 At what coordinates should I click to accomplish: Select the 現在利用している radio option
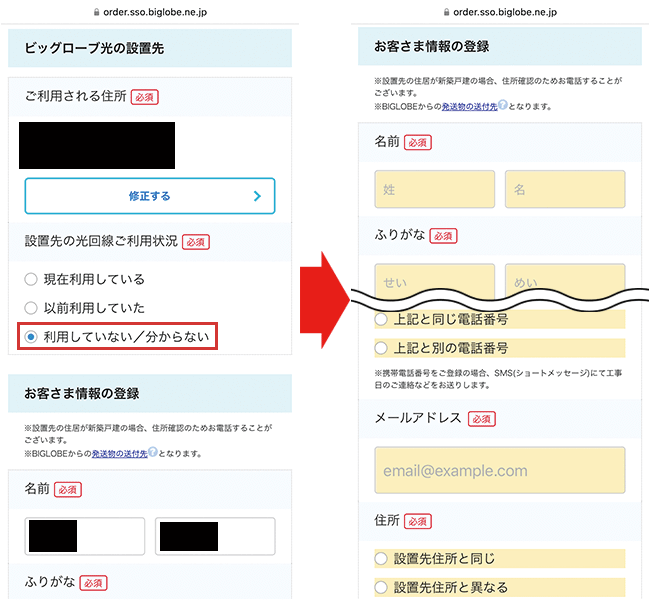31,279
